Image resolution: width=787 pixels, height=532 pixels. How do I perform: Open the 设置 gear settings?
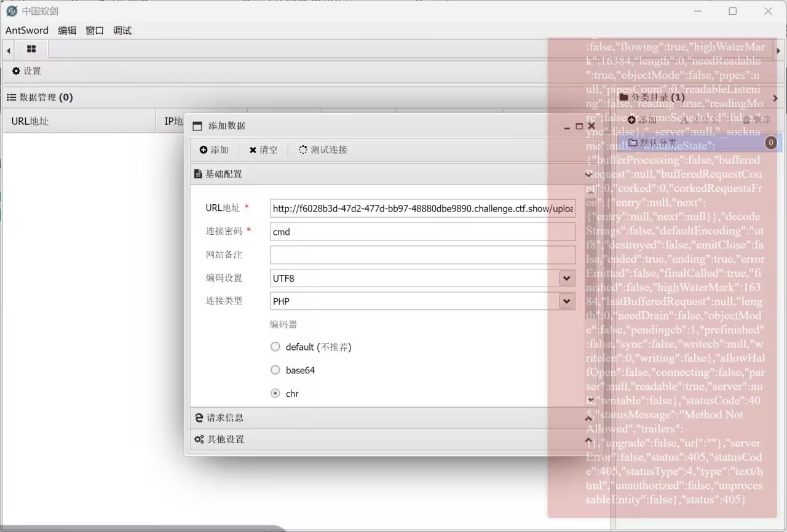tap(26, 71)
